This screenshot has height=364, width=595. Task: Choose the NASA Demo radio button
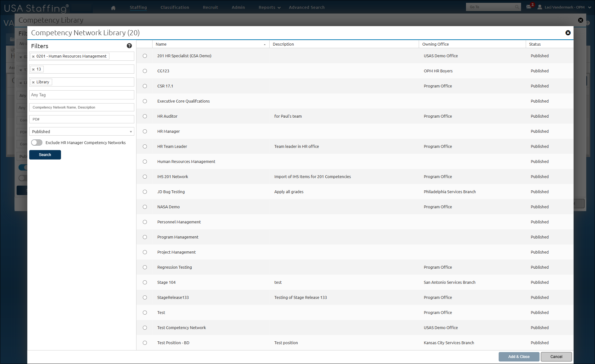(x=145, y=207)
